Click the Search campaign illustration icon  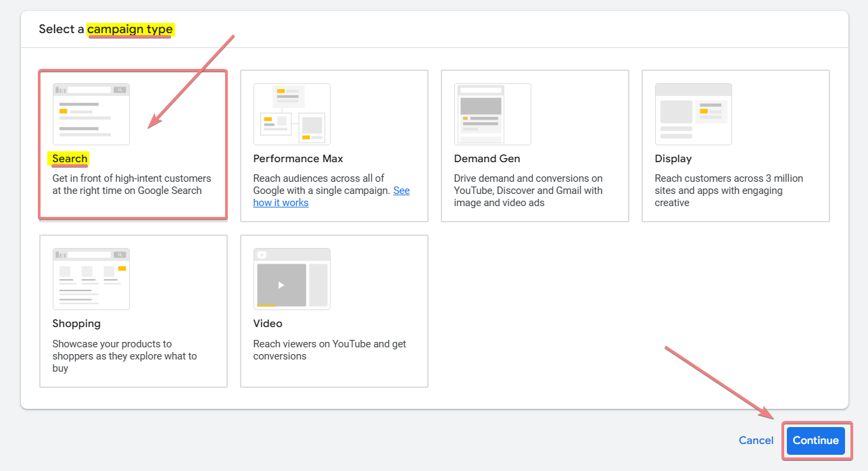tap(91, 114)
